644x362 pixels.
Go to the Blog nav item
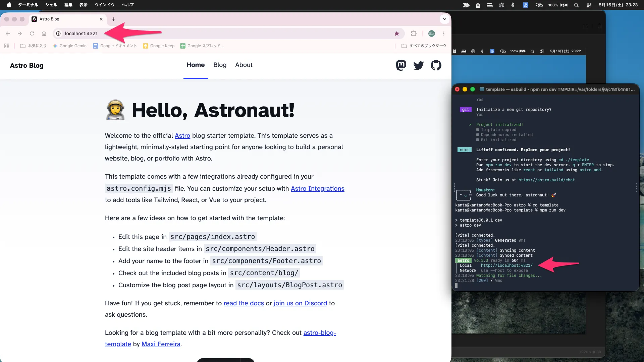[220, 65]
